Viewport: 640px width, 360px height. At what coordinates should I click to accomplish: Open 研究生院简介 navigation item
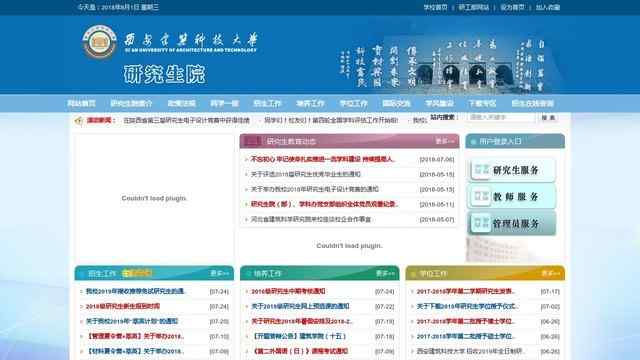click(131, 104)
